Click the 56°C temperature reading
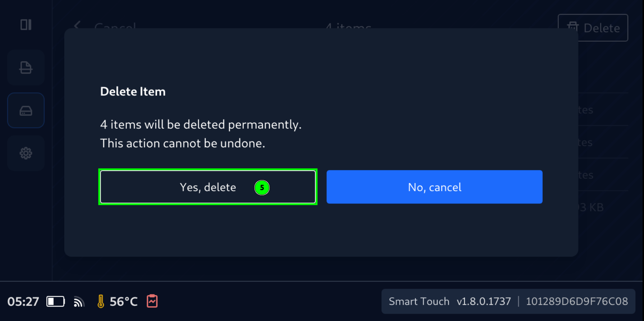 pos(124,301)
